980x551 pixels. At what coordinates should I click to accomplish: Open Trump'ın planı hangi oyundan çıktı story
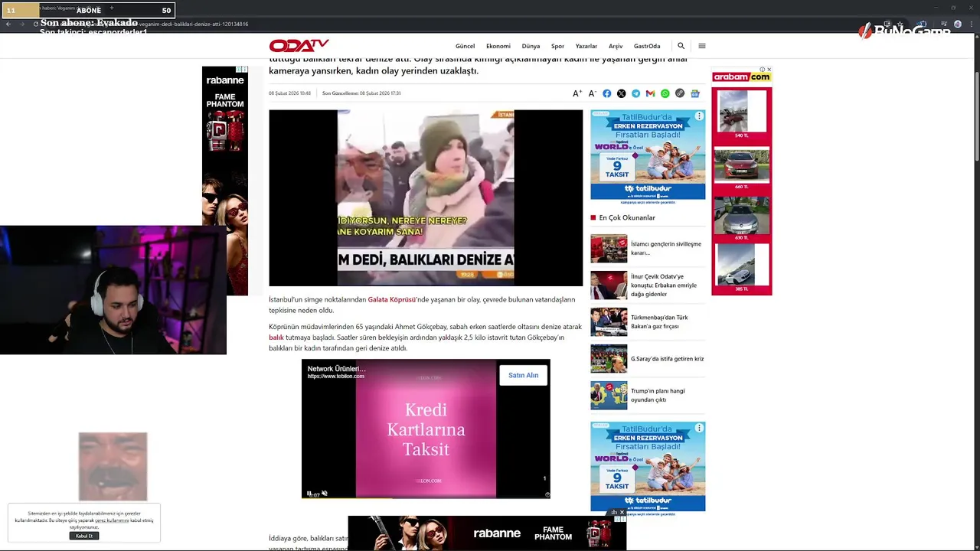(658, 395)
